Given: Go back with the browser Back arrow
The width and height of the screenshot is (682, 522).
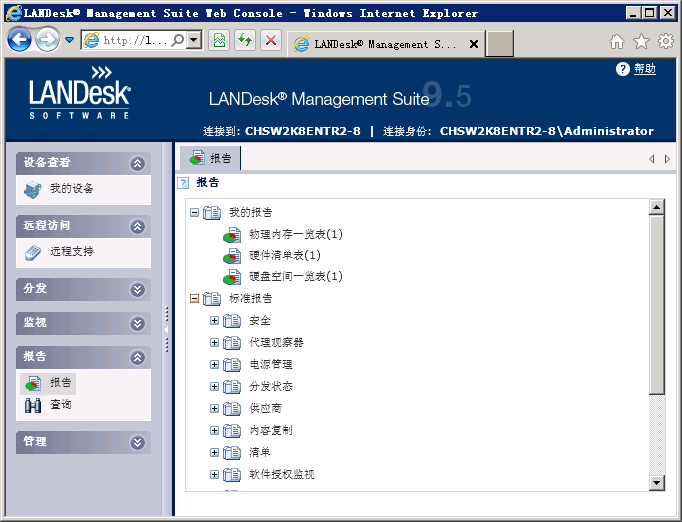Looking at the screenshot, I should pyautogui.click(x=19, y=40).
